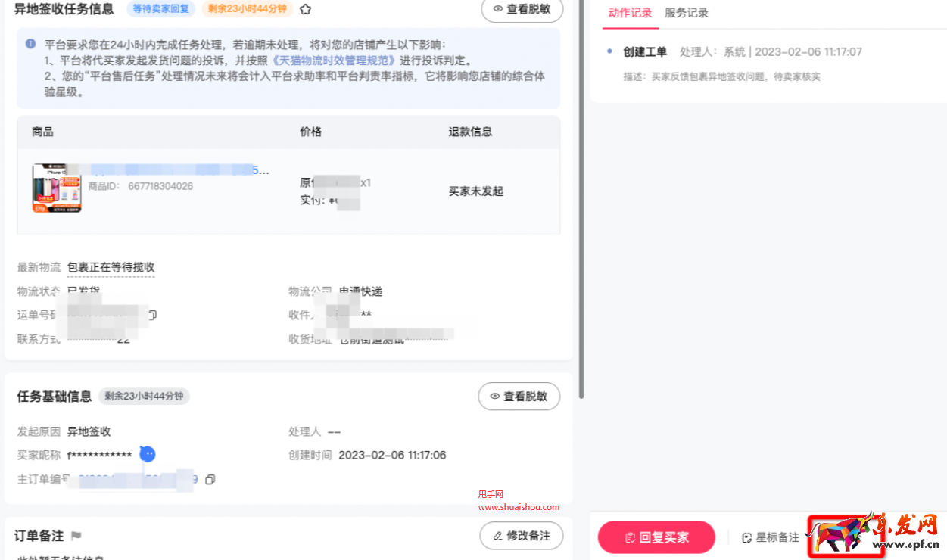Click the creation time 2023-02-06 11:17:06
This screenshot has width=947, height=560.
pos(392,455)
